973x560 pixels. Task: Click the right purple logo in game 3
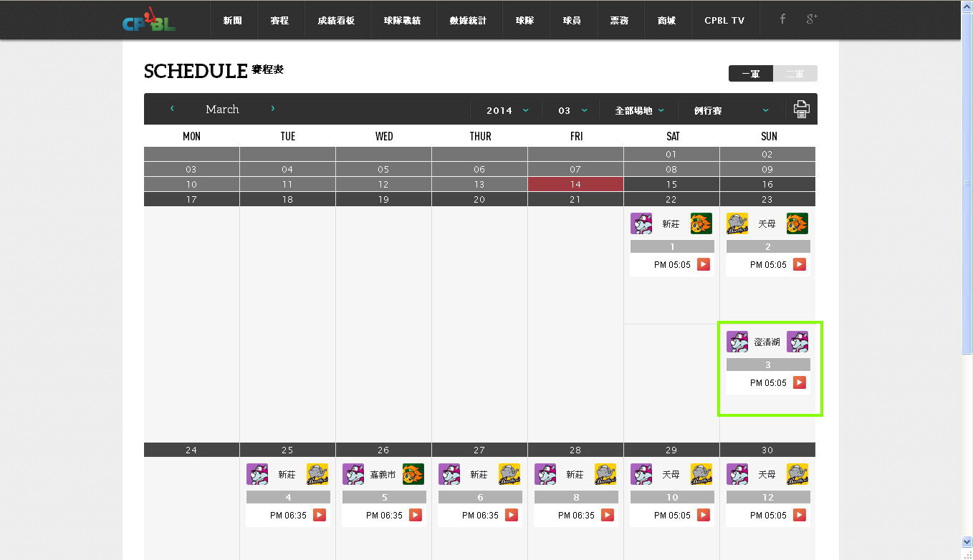[x=797, y=342]
